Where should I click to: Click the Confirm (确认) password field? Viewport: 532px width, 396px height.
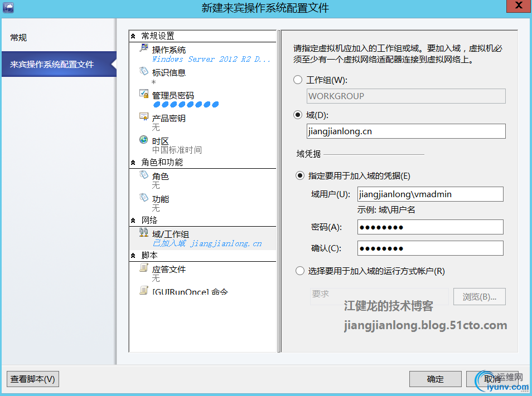pos(430,248)
